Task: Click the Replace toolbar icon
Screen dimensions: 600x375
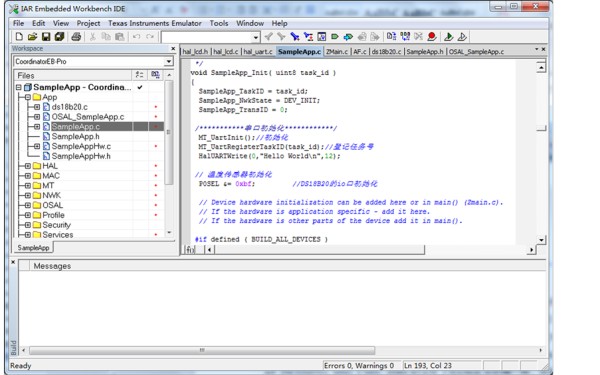Action: (308, 37)
